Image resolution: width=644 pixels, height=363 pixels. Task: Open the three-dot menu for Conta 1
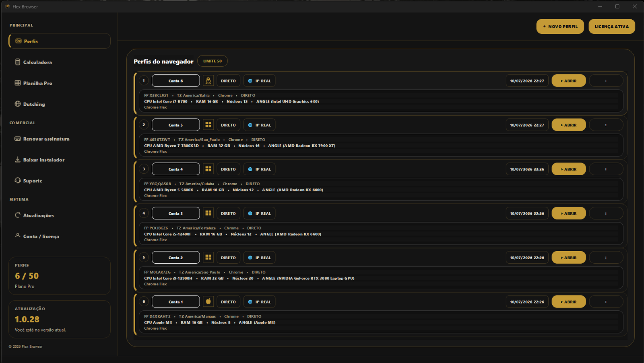[606, 302]
